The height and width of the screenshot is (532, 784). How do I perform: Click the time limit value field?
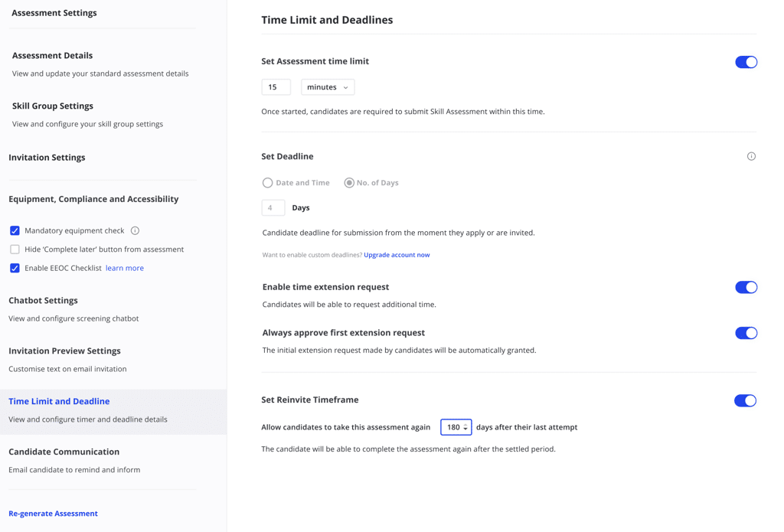[276, 87]
